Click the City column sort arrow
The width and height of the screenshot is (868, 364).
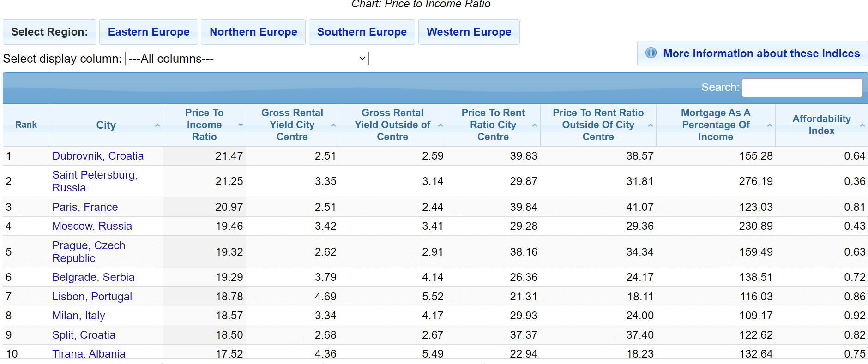pos(157,125)
